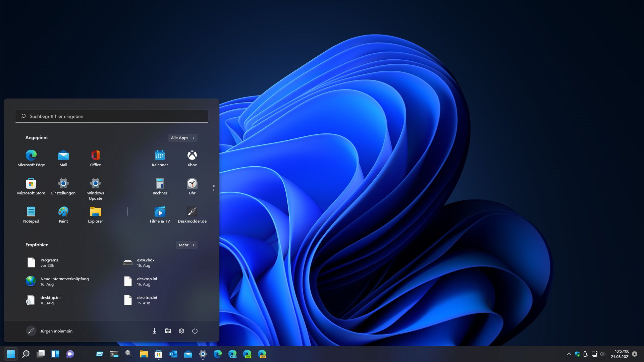Screen dimensions: 644x362
Task: Open desktop.ini dated 15. Aug
Action: click(x=160, y=300)
